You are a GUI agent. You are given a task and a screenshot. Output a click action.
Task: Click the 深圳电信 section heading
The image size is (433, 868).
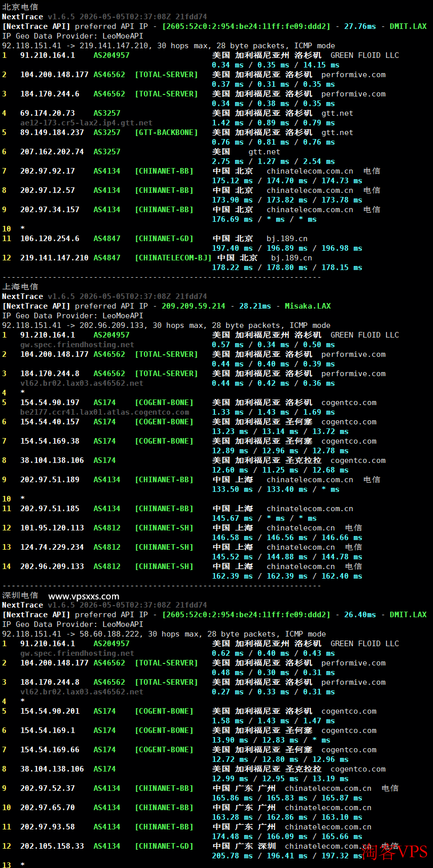tap(20, 595)
